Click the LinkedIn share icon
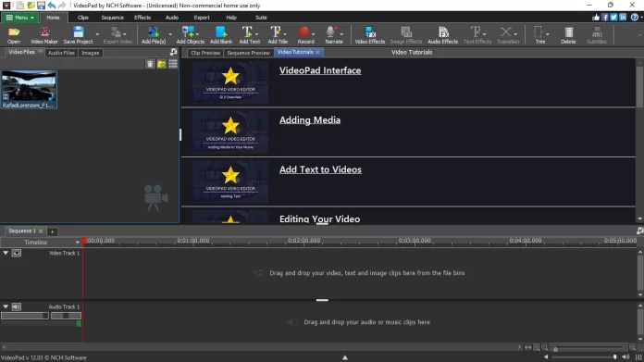This screenshot has height=362, width=644. tap(623, 18)
